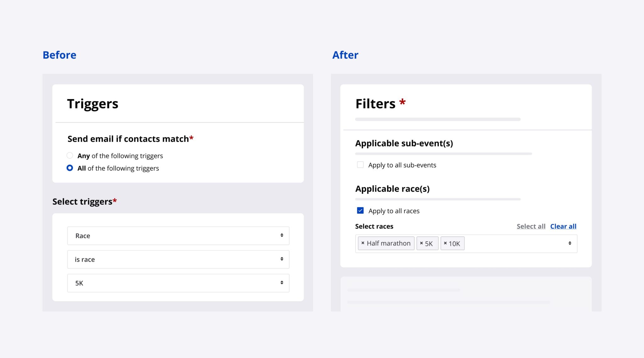
Task: Click the Clear all link
Action: tap(563, 226)
